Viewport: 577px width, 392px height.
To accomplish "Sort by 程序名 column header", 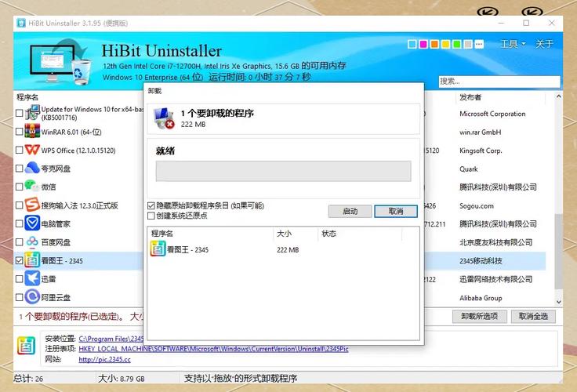I will coord(27,97).
